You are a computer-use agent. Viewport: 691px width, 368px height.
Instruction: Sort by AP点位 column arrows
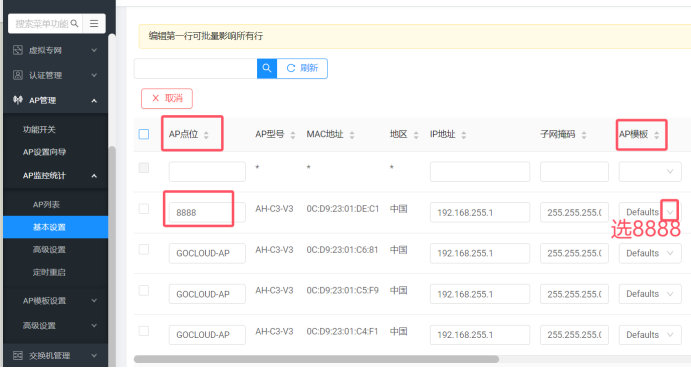click(x=206, y=135)
